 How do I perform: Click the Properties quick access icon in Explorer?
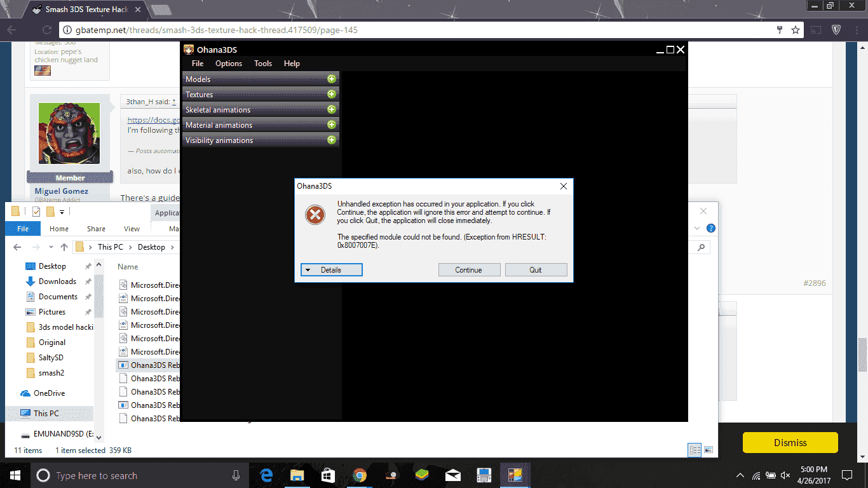pyautogui.click(x=36, y=212)
